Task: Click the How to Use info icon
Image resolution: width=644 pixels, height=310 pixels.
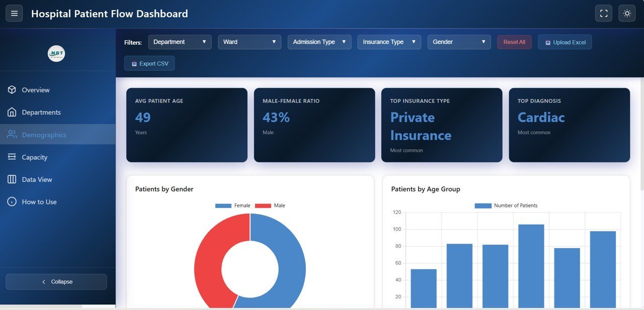Action: [12, 202]
